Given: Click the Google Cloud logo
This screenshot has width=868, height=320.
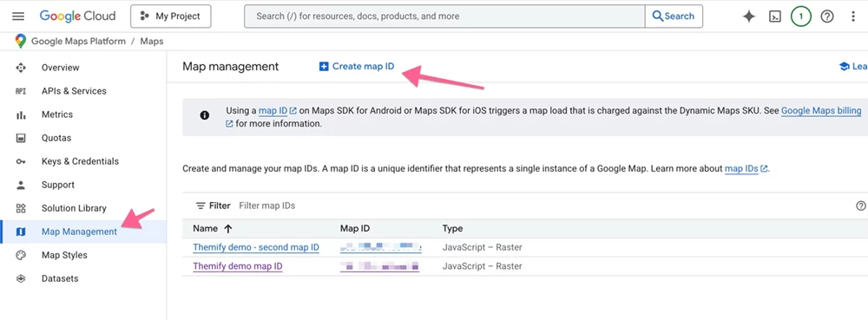Looking at the screenshot, I should (77, 16).
